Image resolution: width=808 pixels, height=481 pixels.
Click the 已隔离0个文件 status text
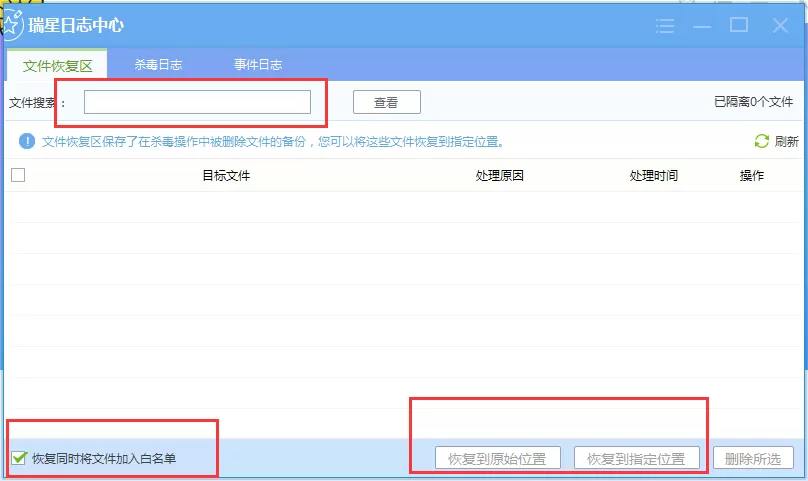point(753,102)
